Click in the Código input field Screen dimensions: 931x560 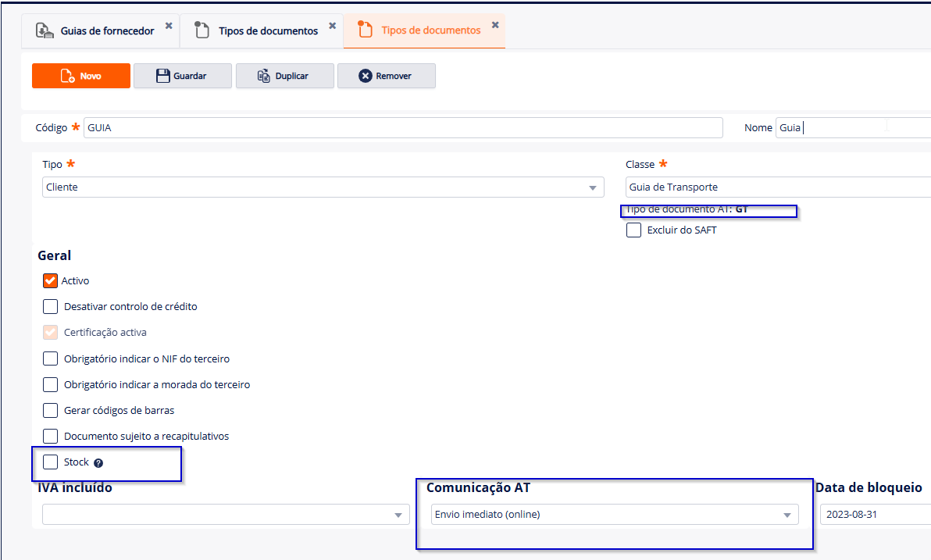click(402, 128)
